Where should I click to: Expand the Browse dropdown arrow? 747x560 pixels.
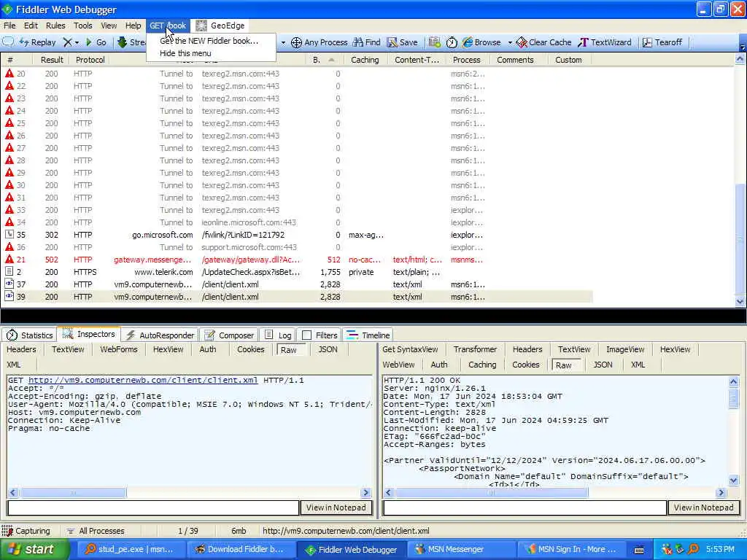(510, 42)
